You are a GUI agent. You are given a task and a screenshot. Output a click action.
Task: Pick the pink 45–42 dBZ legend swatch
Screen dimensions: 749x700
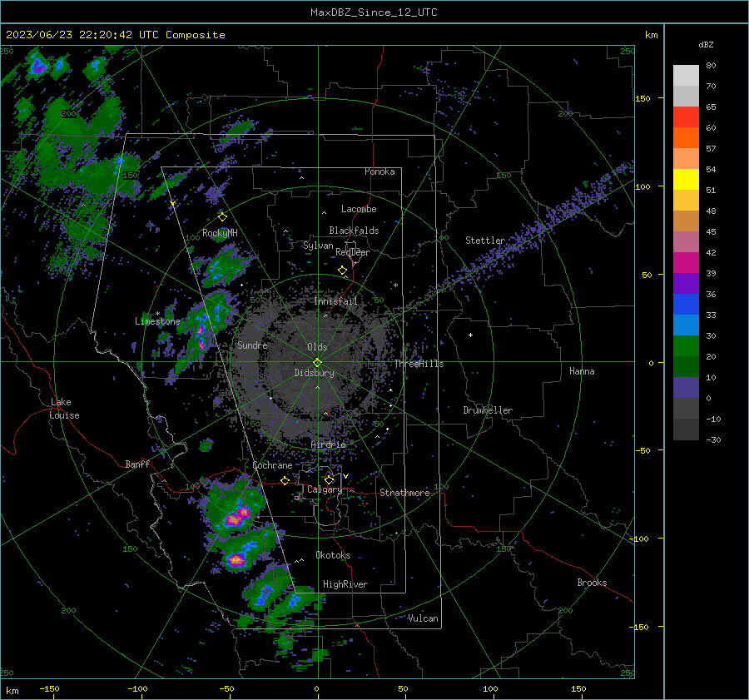pos(686,242)
